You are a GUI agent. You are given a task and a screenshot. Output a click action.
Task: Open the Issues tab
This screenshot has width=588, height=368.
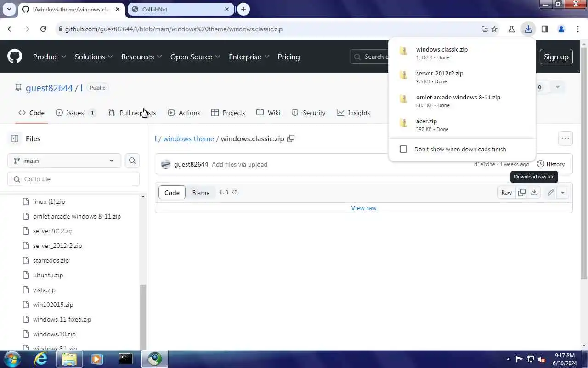[x=75, y=113]
